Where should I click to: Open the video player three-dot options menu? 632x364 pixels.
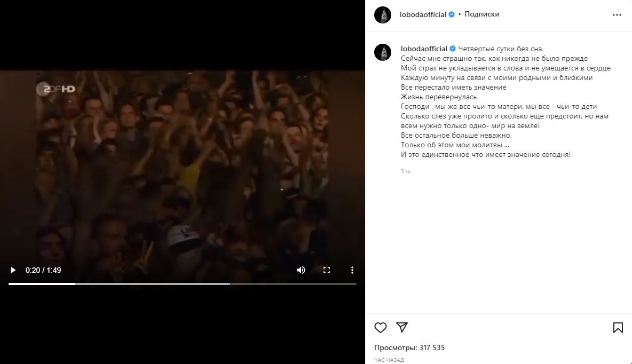coord(352,270)
